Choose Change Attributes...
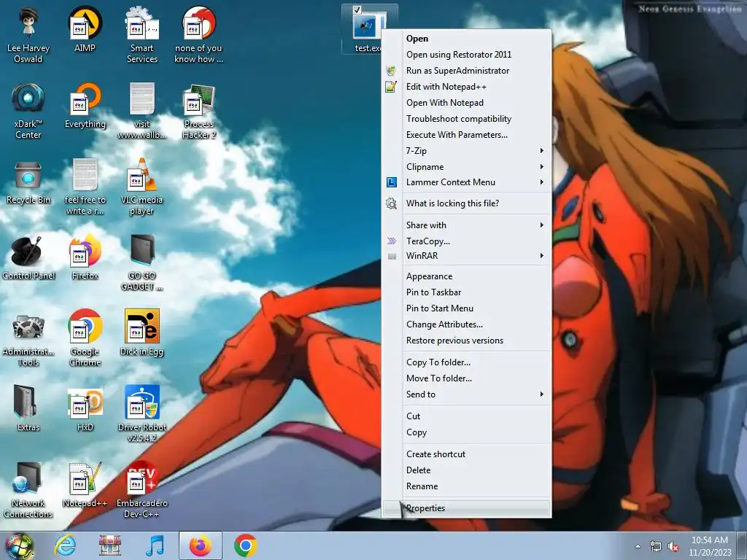747x560 pixels. (x=467, y=324)
